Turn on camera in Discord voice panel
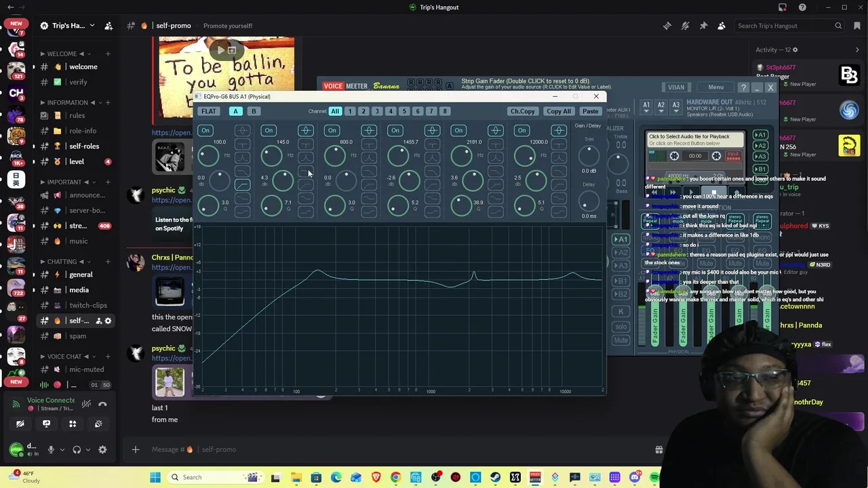The image size is (868, 488). pos(20,424)
